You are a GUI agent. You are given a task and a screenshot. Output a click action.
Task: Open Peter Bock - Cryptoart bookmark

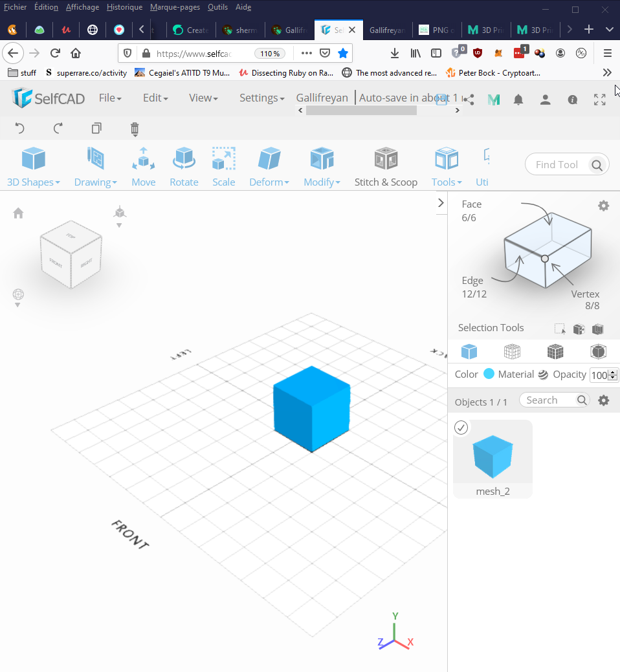[x=493, y=73]
